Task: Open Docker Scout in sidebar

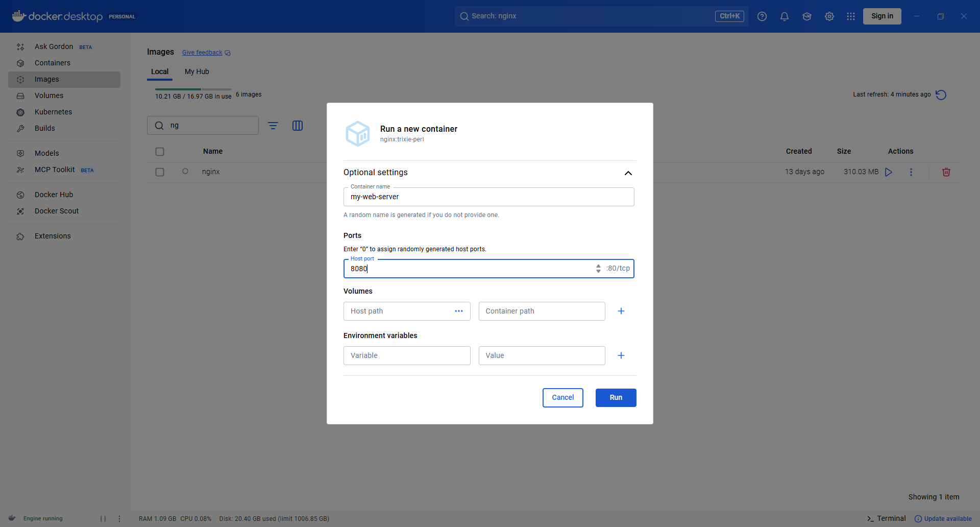Action: [64, 211]
